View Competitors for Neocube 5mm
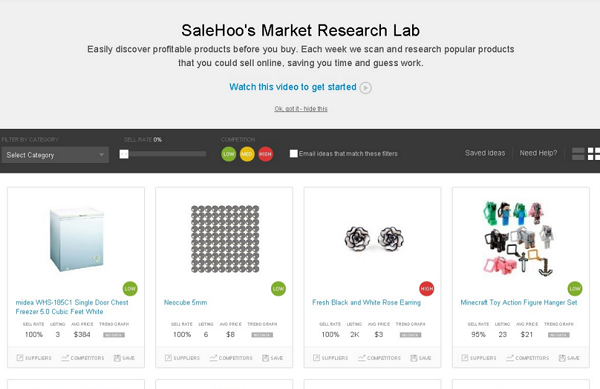Viewport: 600px width, 389px height. (231, 358)
